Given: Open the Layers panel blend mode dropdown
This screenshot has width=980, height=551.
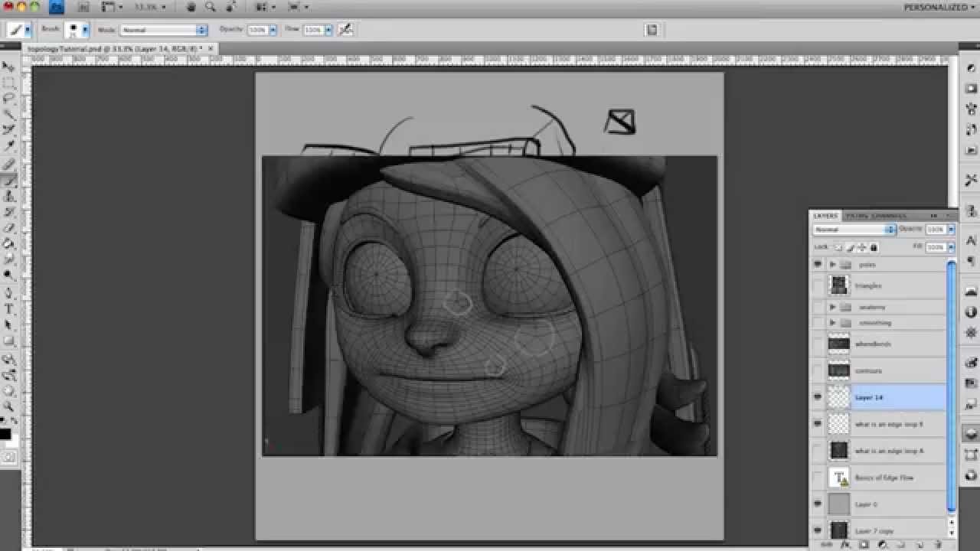Looking at the screenshot, I should (x=854, y=229).
